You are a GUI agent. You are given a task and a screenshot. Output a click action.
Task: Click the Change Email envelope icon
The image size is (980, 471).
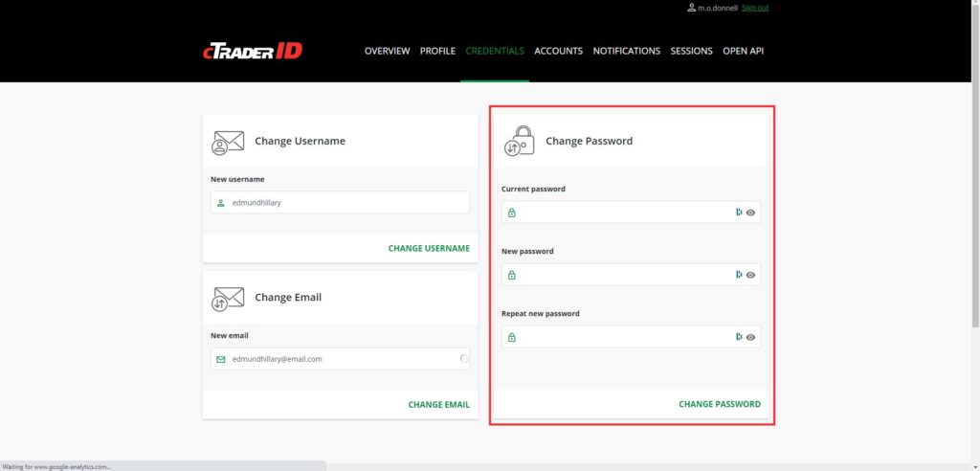click(x=228, y=298)
